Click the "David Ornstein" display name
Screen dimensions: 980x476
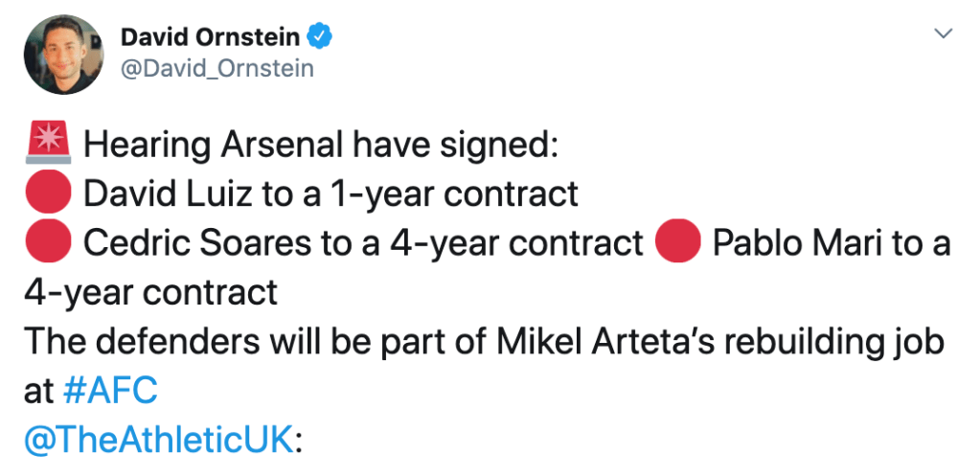coord(210,38)
